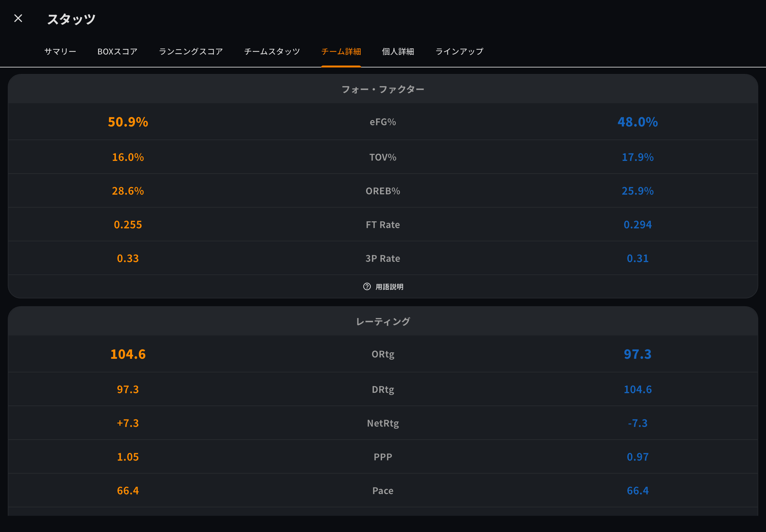The image size is (766, 532).
Task: Click the question mark help icon
Action: click(367, 287)
